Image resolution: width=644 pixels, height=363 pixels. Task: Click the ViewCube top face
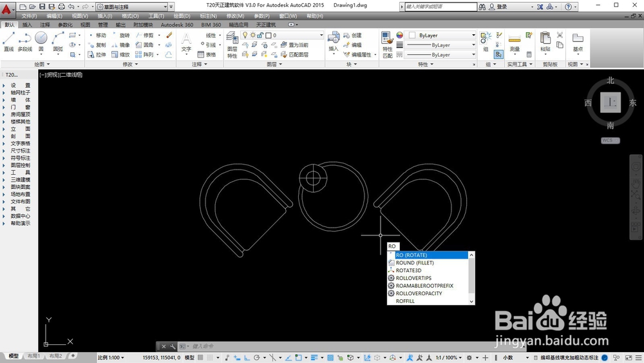(x=611, y=103)
